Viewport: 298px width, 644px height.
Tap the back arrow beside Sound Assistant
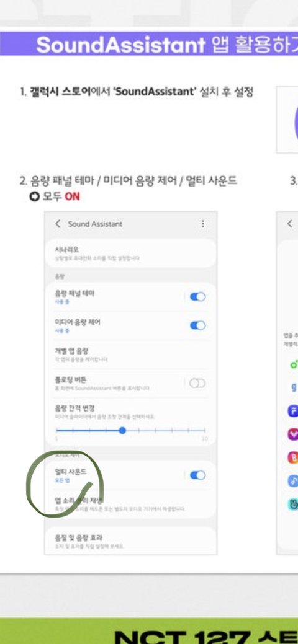tap(58, 224)
